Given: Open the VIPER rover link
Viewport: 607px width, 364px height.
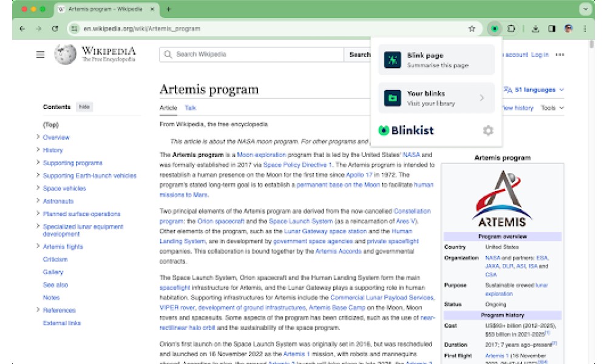Looking at the screenshot, I should (x=177, y=308).
